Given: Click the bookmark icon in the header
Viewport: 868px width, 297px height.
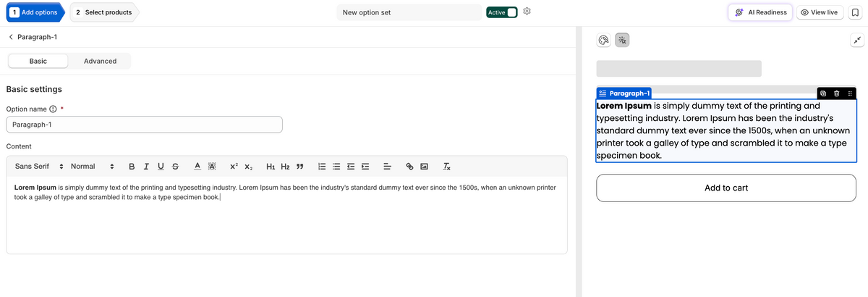Looking at the screenshot, I should (854, 12).
